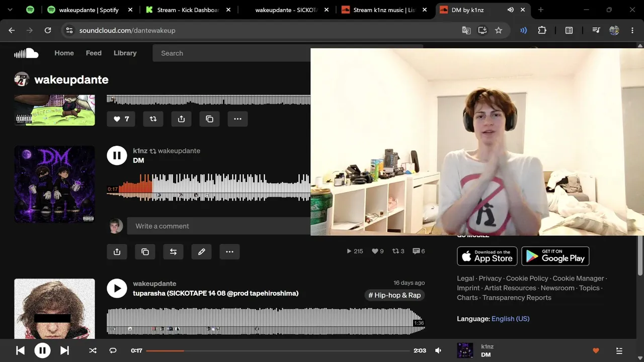The height and width of the screenshot is (362, 644).
Task: Toggle repost on the DM track
Action: click(173, 252)
